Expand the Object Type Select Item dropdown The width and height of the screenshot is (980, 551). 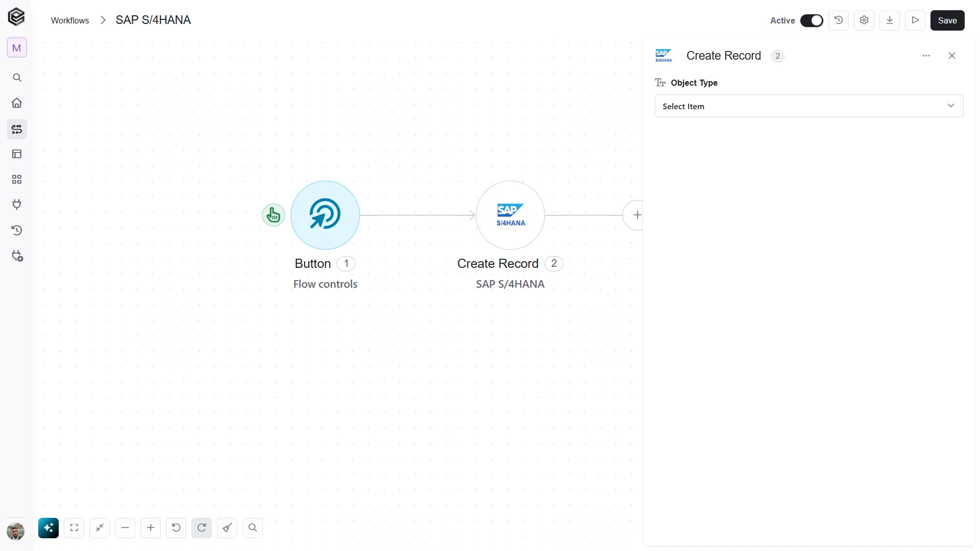(809, 106)
